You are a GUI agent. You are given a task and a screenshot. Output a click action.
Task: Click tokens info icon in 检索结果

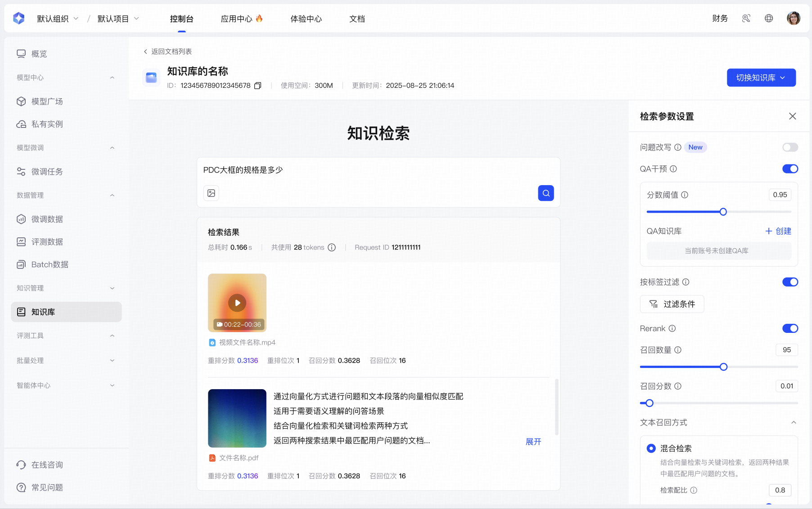coord(332,247)
